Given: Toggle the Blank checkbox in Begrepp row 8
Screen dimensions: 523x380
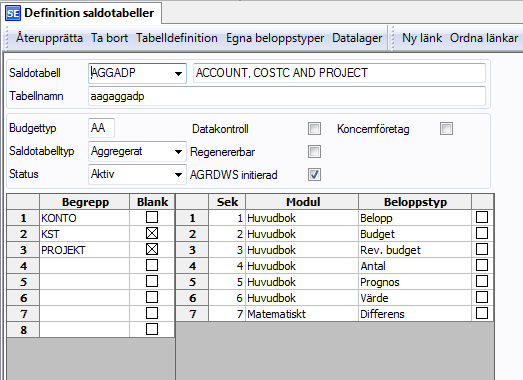Looking at the screenshot, I should coord(152,330).
